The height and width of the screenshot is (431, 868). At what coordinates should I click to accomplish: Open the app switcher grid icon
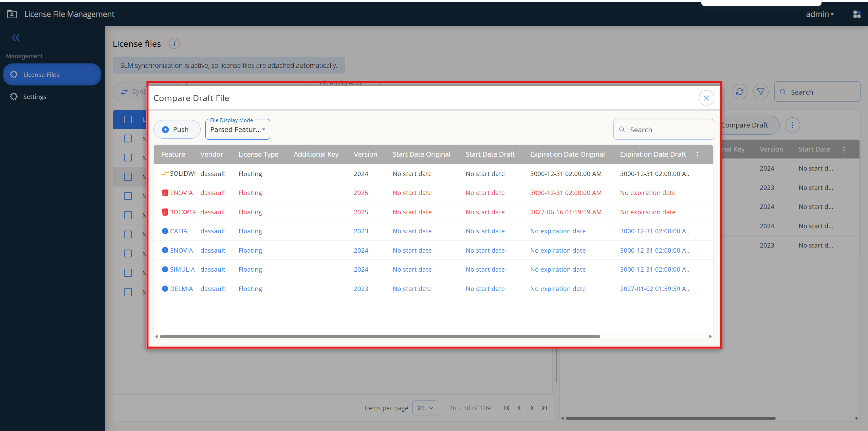coord(857,14)
